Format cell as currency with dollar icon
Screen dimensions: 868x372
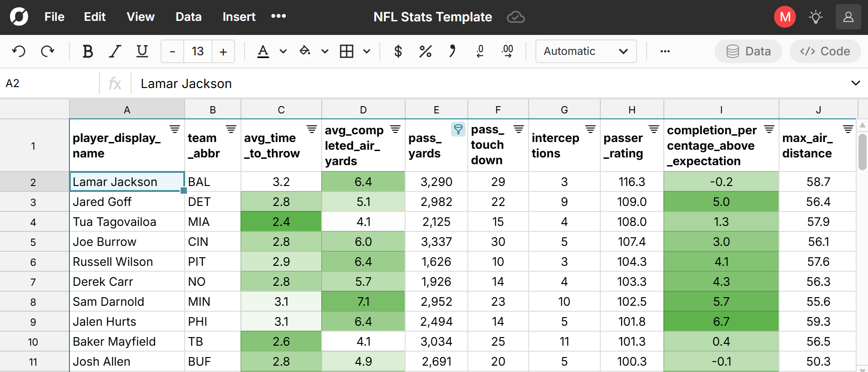coord(398,51)
